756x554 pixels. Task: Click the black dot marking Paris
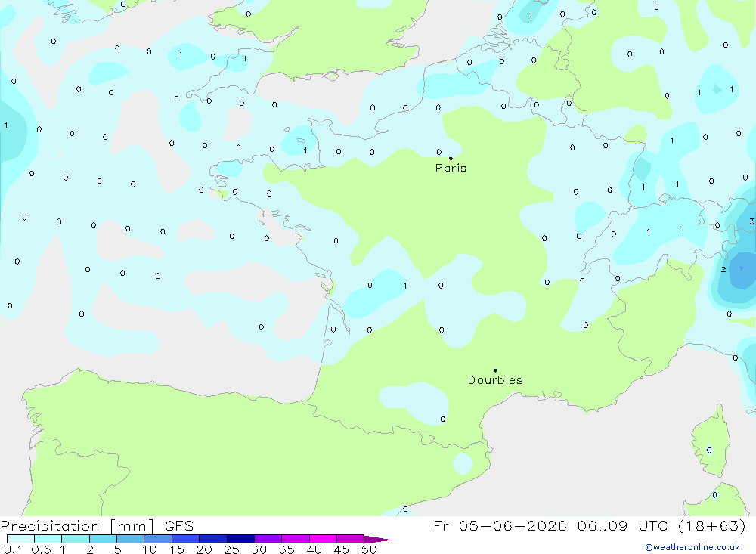click(451, 158)
